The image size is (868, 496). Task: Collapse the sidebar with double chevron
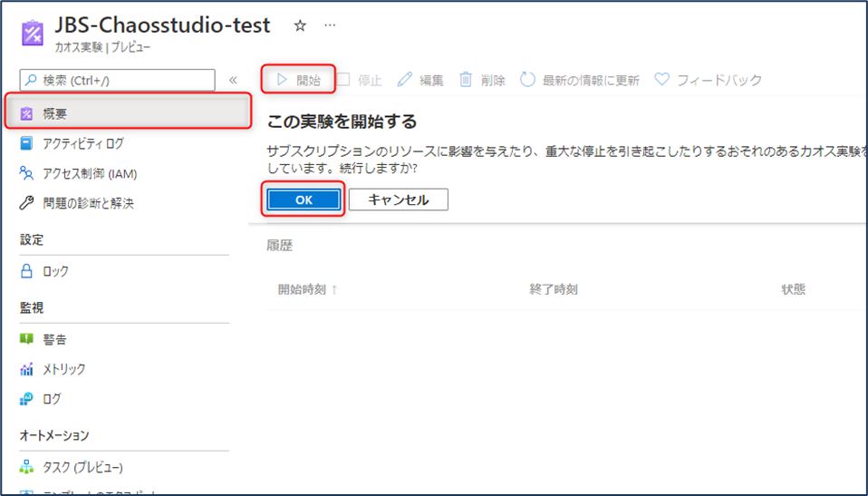(x=233, y=81)
